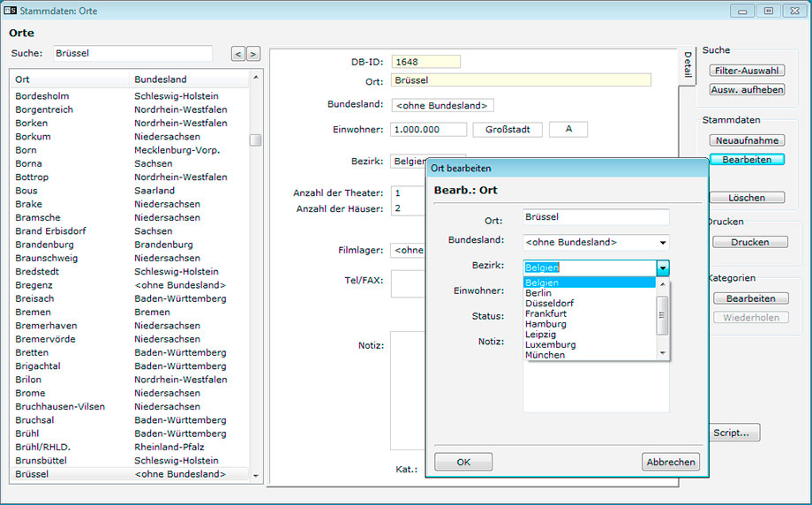This screenshot has height=505, width=812.
Task: Select Hamburg from the Bezirk list
Action: click(545, 324)
